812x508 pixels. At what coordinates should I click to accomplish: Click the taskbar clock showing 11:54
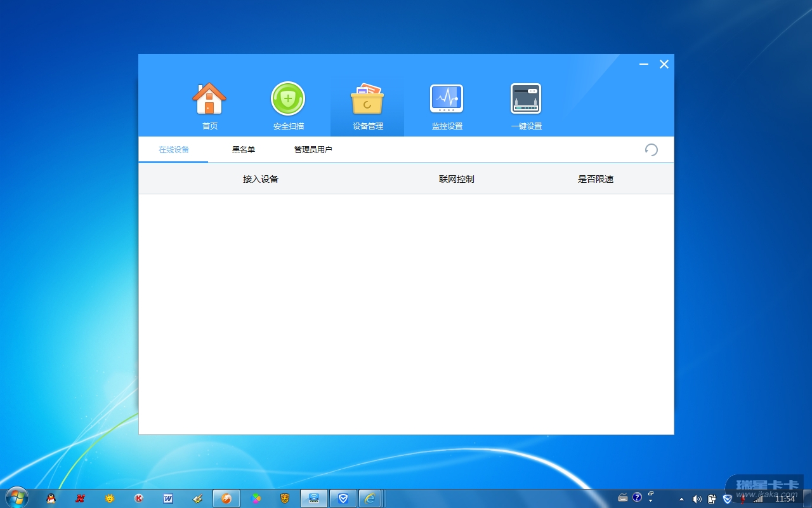coord(785,499)
